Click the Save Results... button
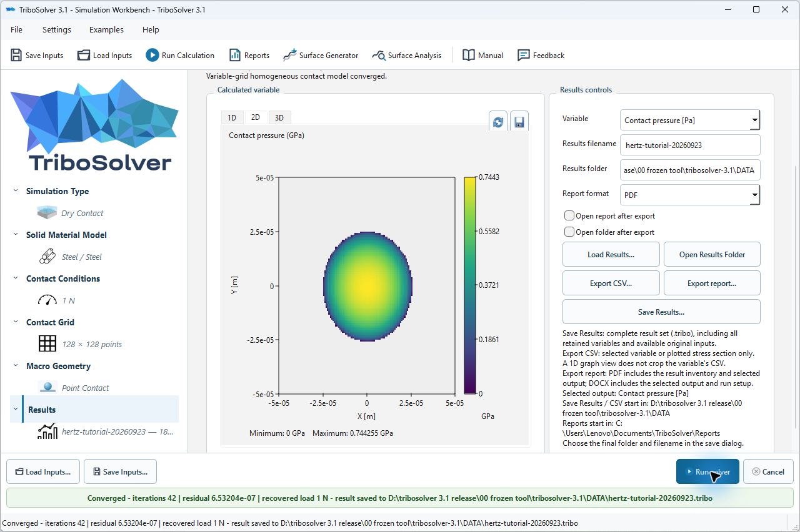 [x=661, y=312]
